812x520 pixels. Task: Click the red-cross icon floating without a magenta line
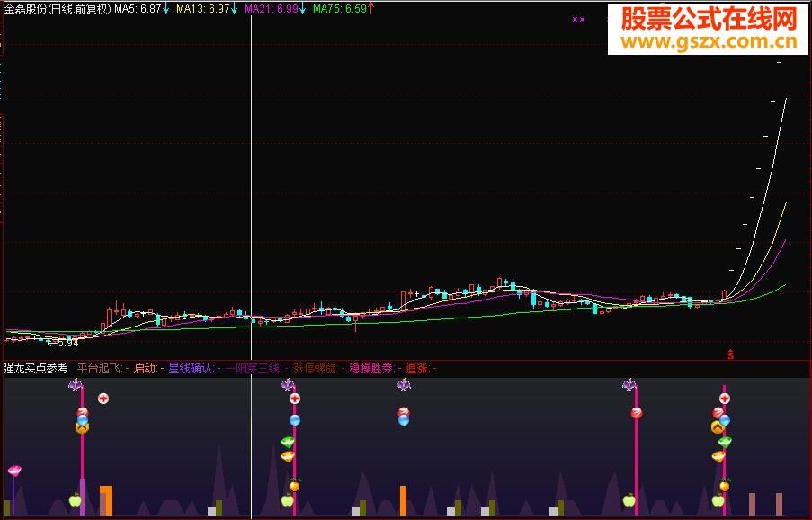click(x=103, y=399)
